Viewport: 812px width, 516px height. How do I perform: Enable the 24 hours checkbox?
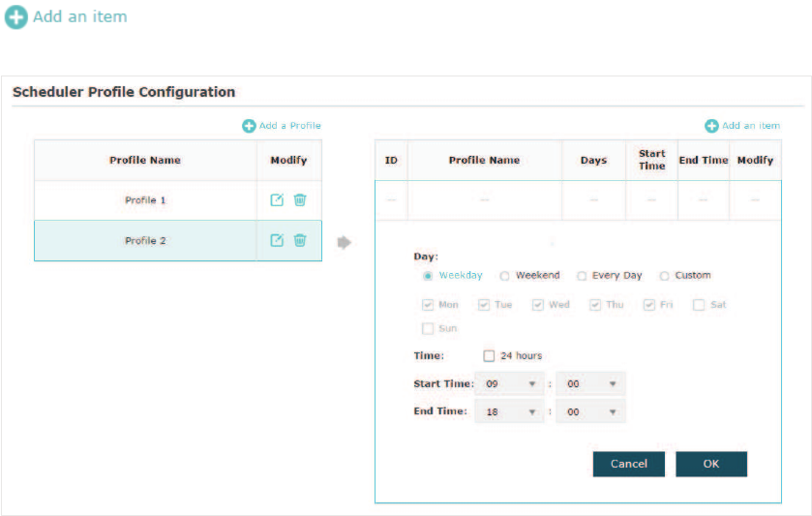[x=489, y=356]
